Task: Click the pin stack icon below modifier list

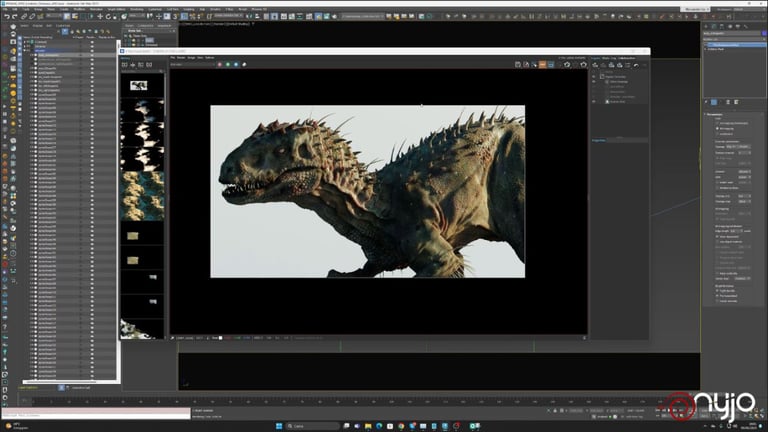Action: pyautogui.click(x=706, y=102)
